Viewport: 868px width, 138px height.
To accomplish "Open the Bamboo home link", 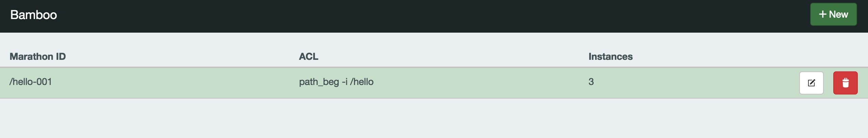I will [x=34, y=15].
